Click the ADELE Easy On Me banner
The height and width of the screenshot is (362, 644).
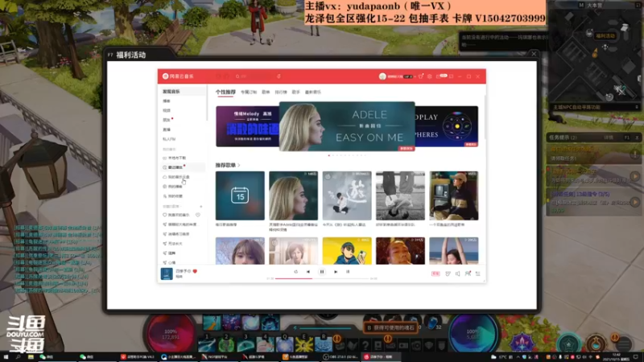click(x=347, y=126)
